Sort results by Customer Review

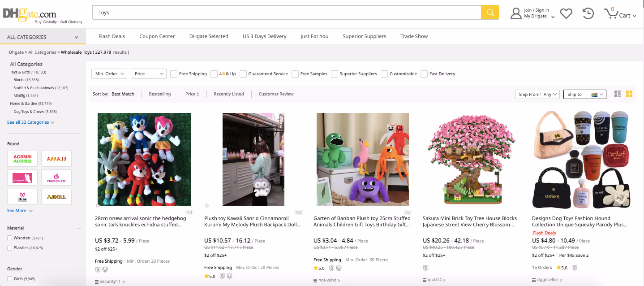[x=276, y=94]
